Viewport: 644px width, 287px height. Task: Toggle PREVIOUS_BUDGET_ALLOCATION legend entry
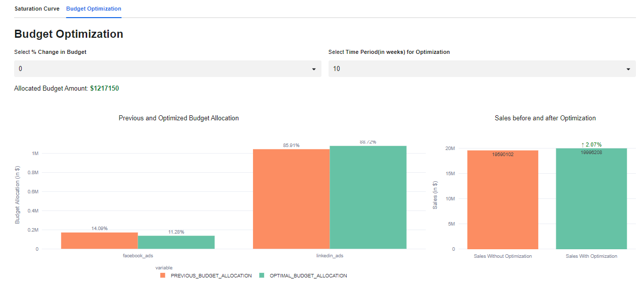211,276
